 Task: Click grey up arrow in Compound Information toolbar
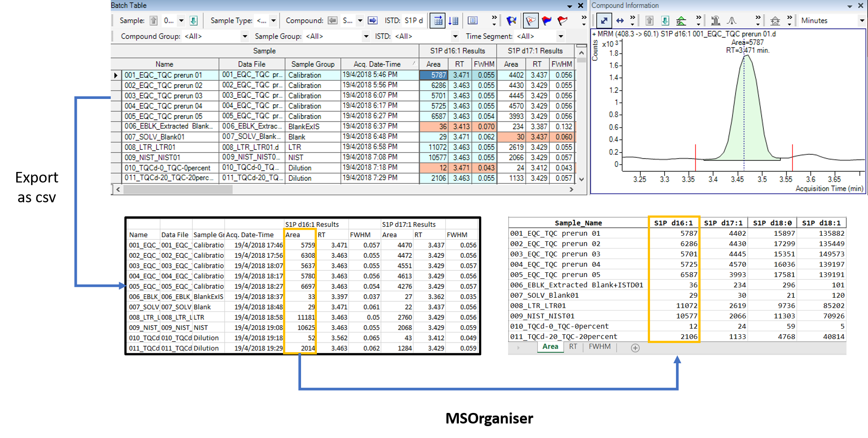coord(649,21)
